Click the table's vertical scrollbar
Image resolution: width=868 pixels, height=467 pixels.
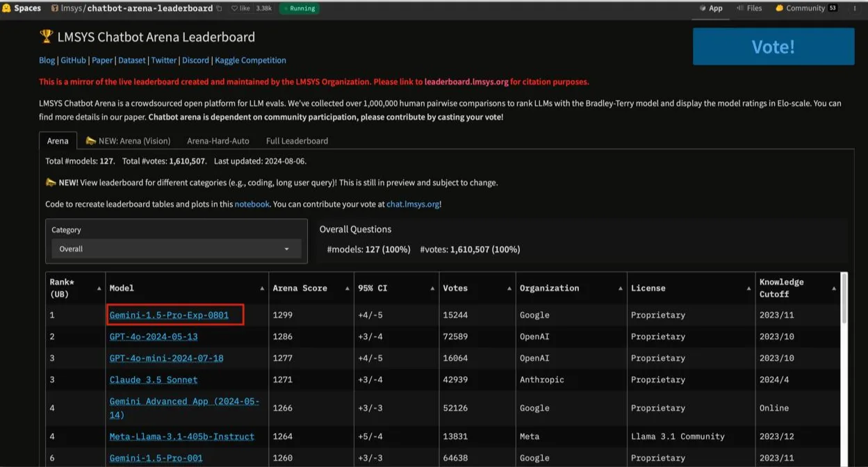coord(844,299)
